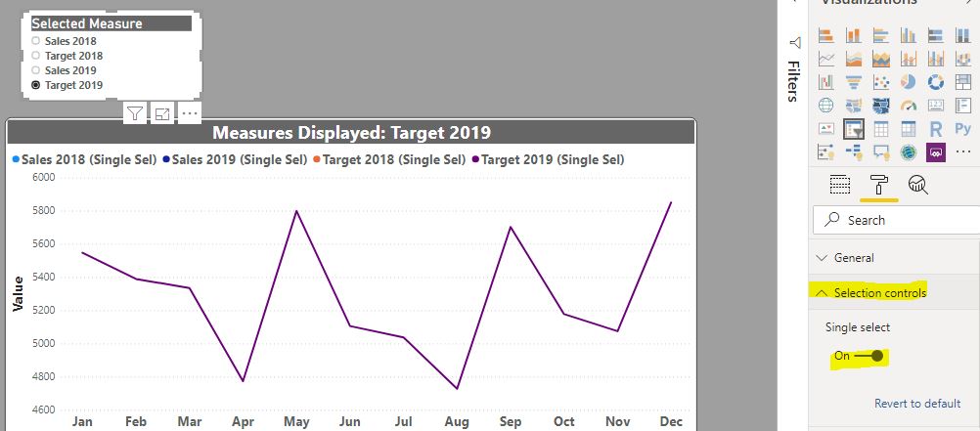Select the Decomposition tree visualization
Viewport: 980px width, 431px height.
(853, 151)
